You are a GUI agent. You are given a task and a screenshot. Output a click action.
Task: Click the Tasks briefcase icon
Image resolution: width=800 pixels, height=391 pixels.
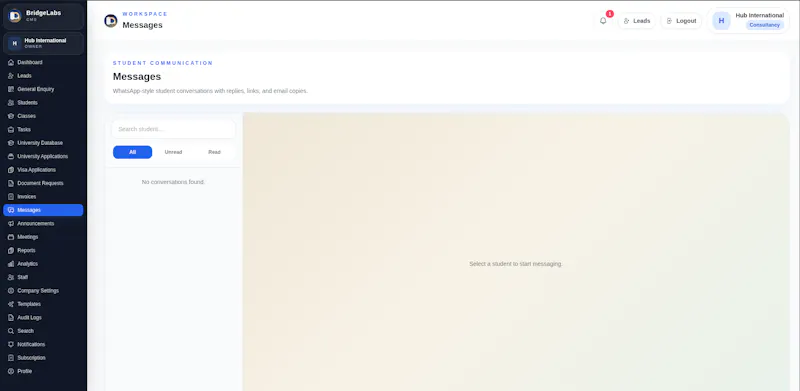click(11, 130)
